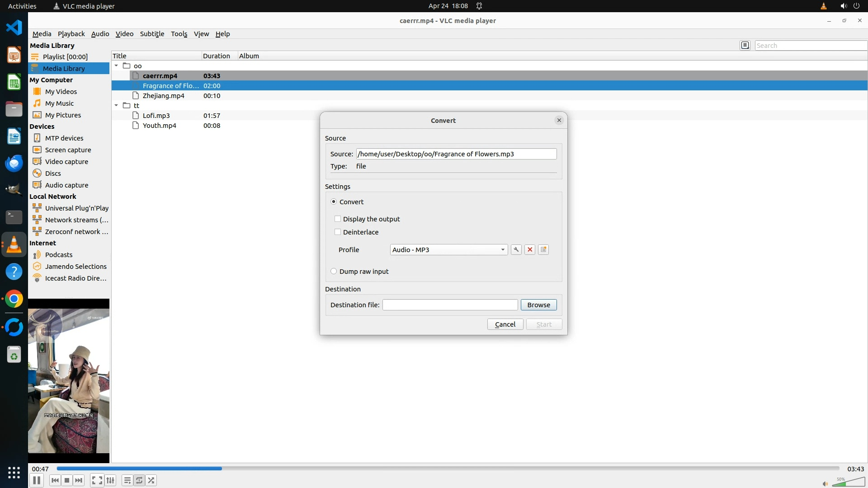
Task: Collapse the tt folder tree
Action: click(x=116, y=106)
